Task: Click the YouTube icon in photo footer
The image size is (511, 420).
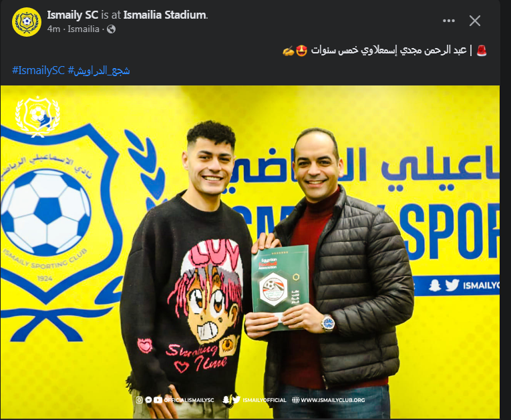Action: [158, 400]
